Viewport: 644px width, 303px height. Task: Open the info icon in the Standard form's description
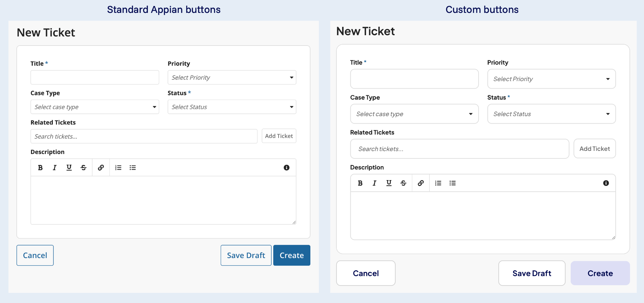pos(286,168)
